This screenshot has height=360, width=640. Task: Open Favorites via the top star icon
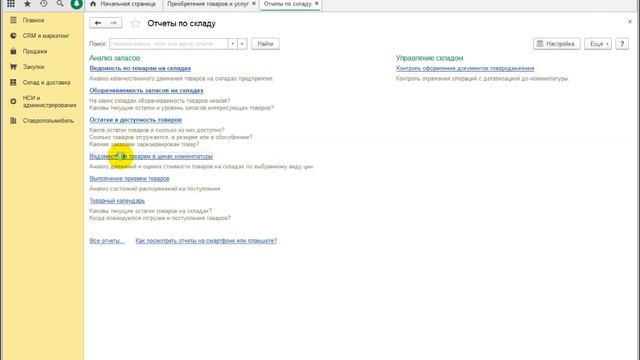[27, 4]
